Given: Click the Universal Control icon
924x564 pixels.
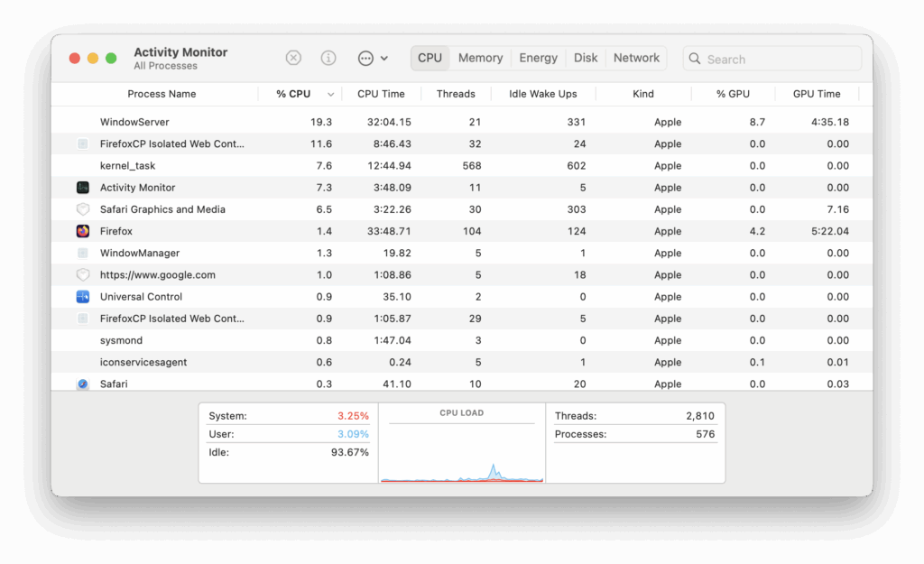Looking at the screenshot, I should coord(83,297).
